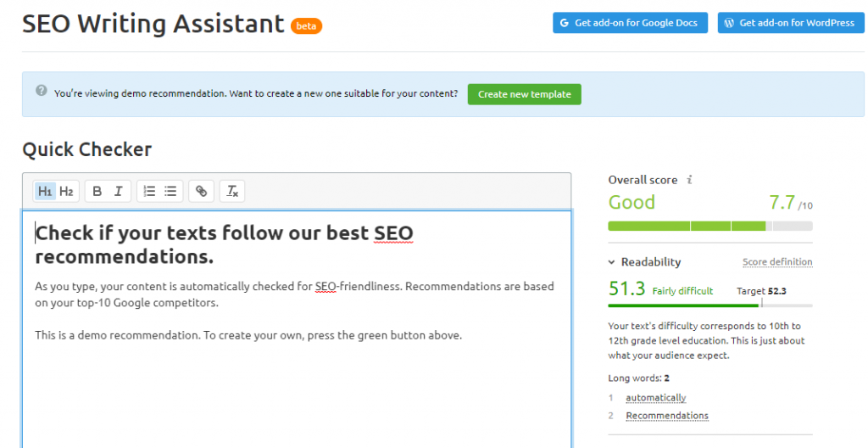Click the SEO Writing Assistant title
Viewport: 868px width, 448px height.
153,24
